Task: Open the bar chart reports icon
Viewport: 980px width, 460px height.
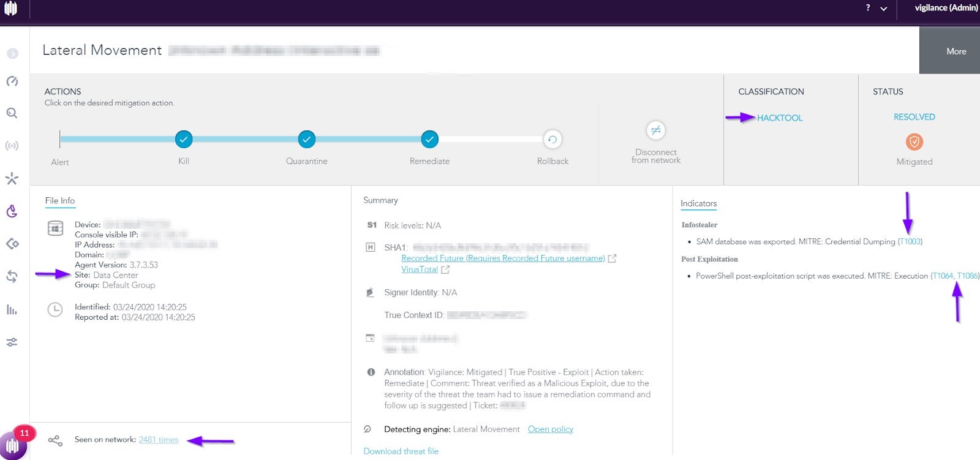Action: pos(12,310)
